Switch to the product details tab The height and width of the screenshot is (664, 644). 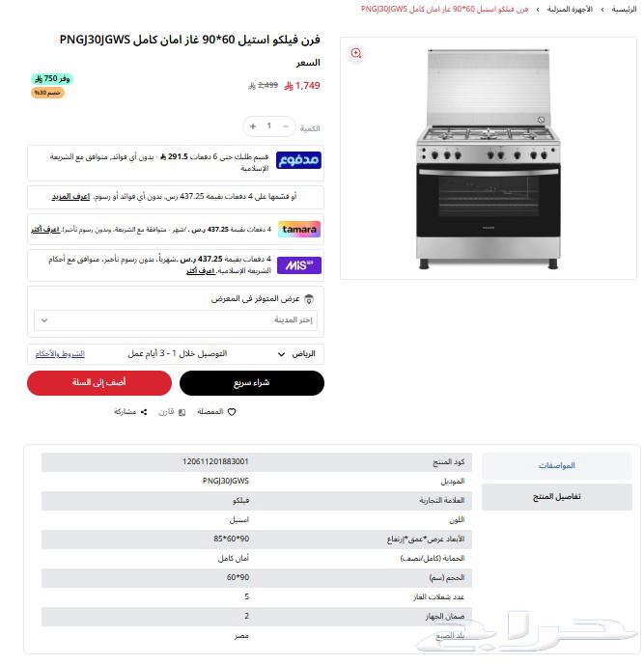(x=557, y=497)
